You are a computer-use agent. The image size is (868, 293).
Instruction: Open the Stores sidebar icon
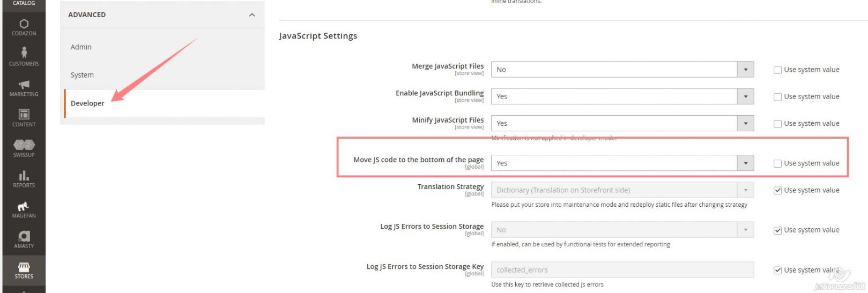(x=24, y=267)
